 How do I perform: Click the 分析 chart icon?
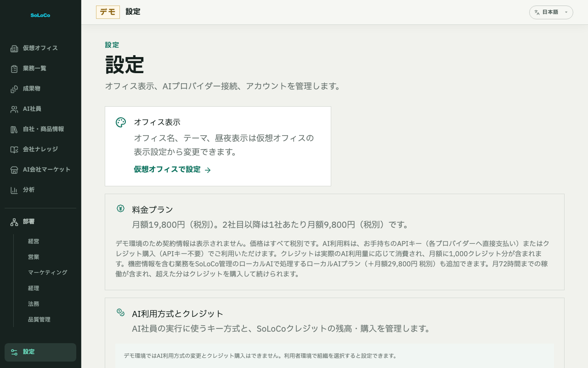(x=14, y=190)
